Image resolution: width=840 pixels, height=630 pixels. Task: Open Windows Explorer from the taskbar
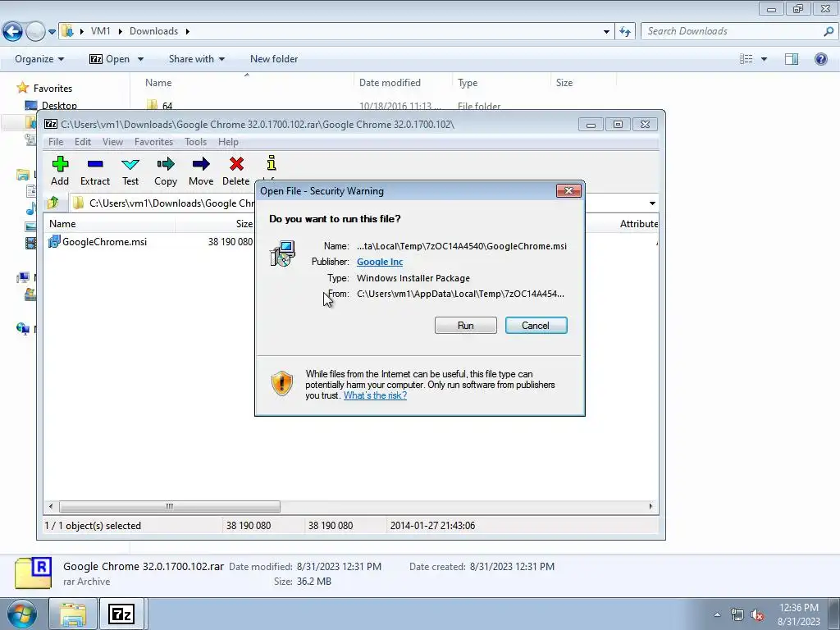[72, 614]
